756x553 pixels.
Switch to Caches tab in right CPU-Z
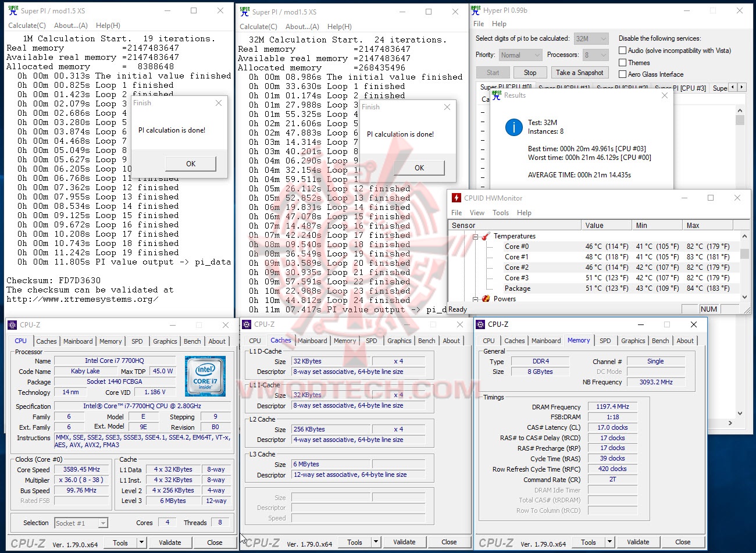point(514,341)
